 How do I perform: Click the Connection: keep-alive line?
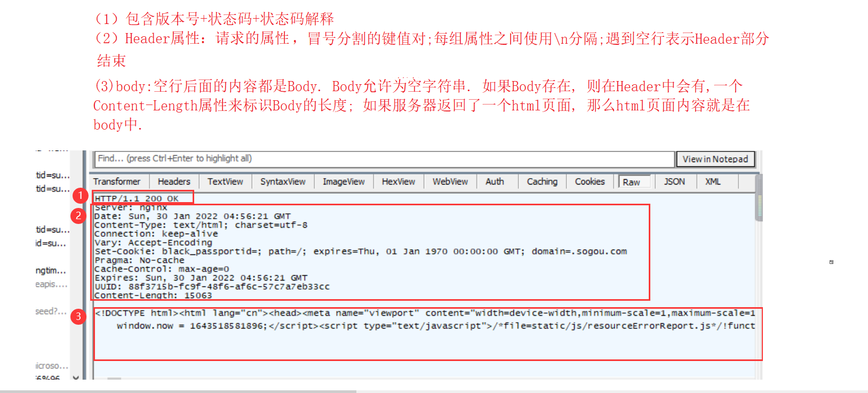pyautogui.click(x=156, y=234)
